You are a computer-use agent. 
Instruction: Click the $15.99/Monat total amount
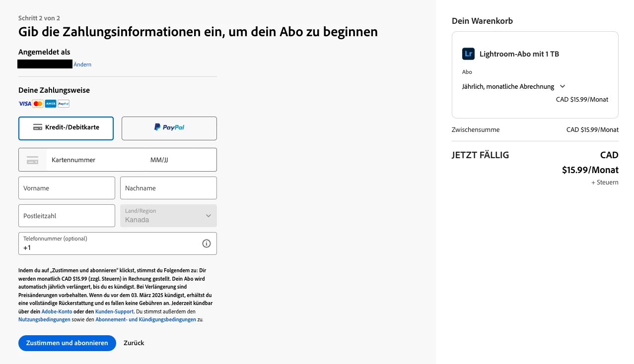(x=590, y=170)
